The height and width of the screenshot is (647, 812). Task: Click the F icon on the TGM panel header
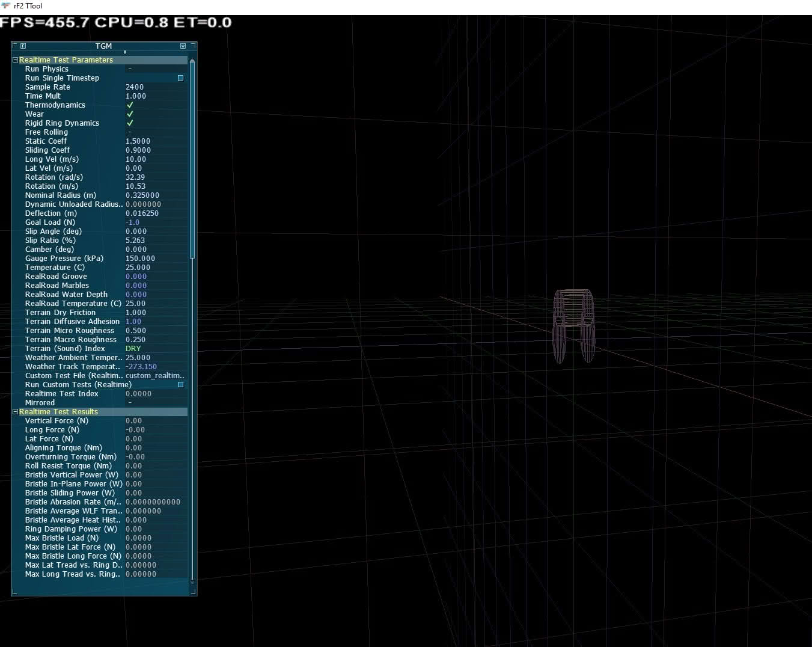pyautogui.click(x=22, y=46)
